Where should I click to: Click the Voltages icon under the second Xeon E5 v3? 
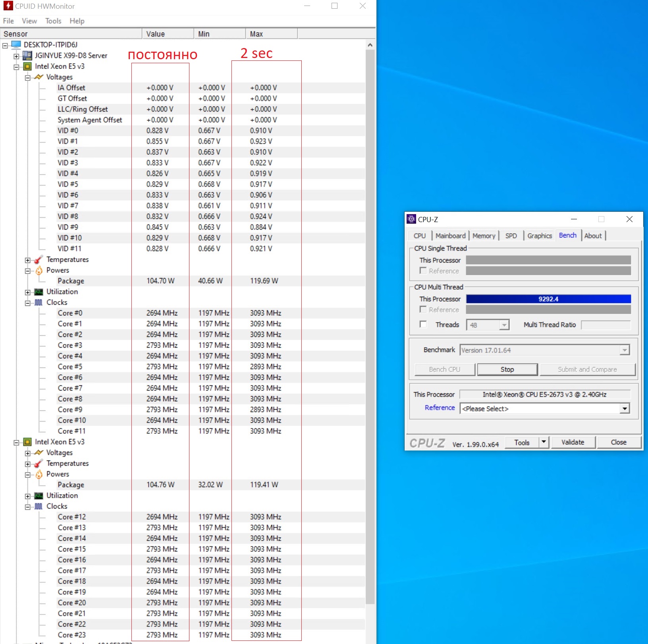click(x=39, y=452)
